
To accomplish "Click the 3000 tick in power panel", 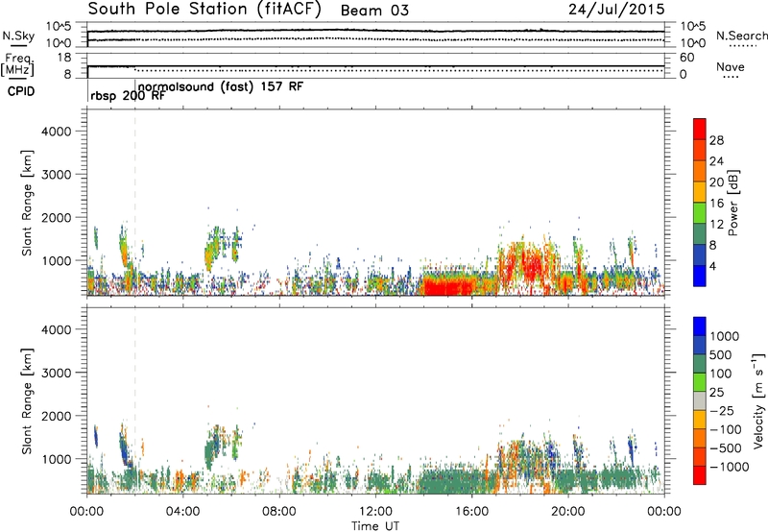I will pyautogui.click(x=57, y=175).
